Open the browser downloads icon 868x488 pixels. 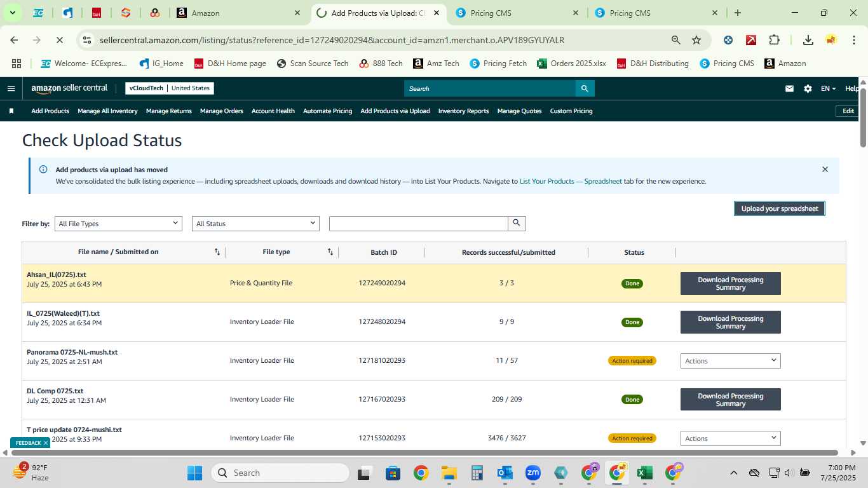pos(808,40)
